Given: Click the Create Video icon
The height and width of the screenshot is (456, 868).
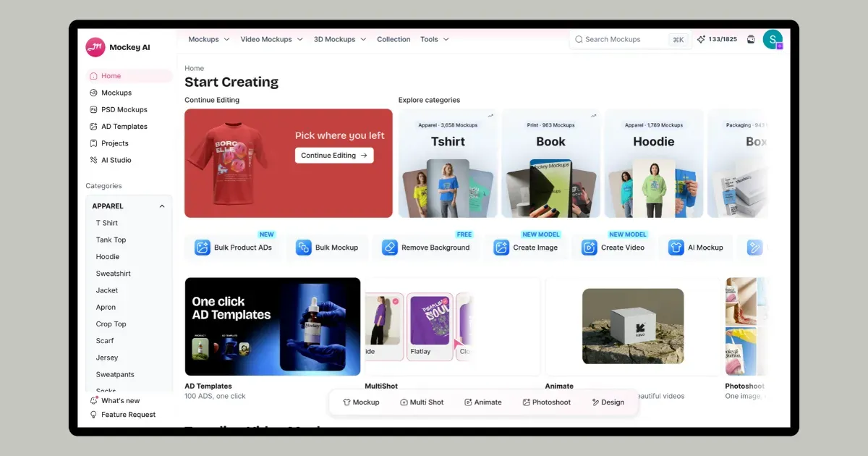Looking at the screenshot, I should click(590, 248).
